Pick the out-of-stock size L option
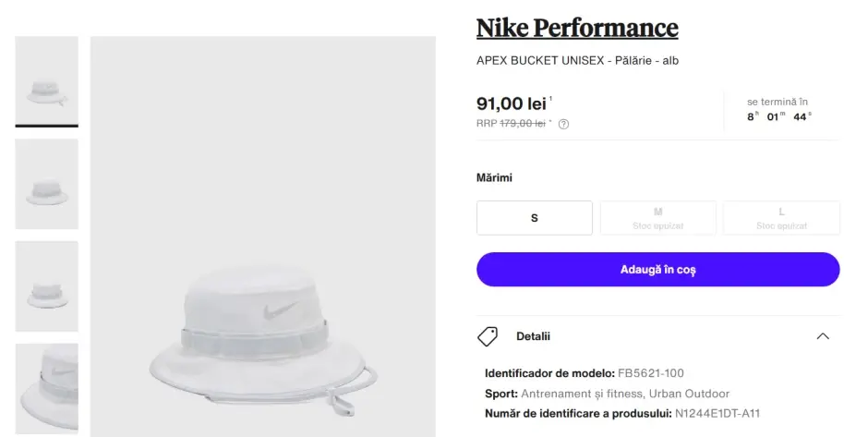The height and width of the screenshot is (437, 868). (x=781, y=218)
